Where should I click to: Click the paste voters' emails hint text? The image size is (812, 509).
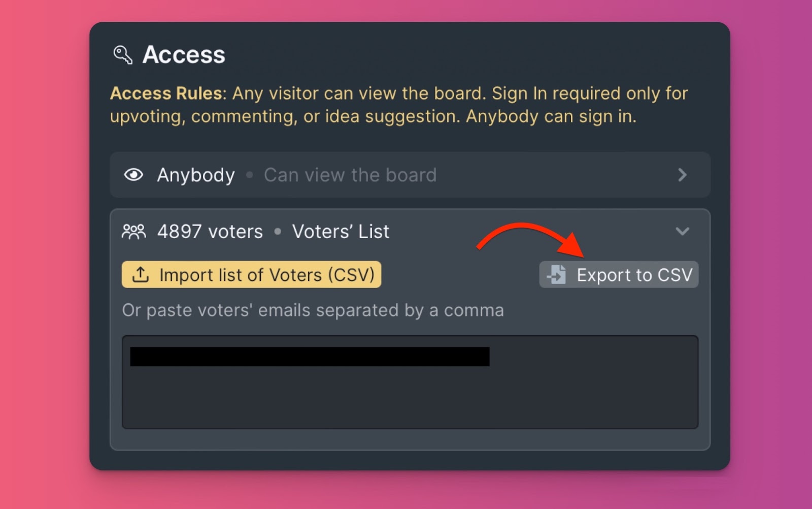tap(313, 310)
